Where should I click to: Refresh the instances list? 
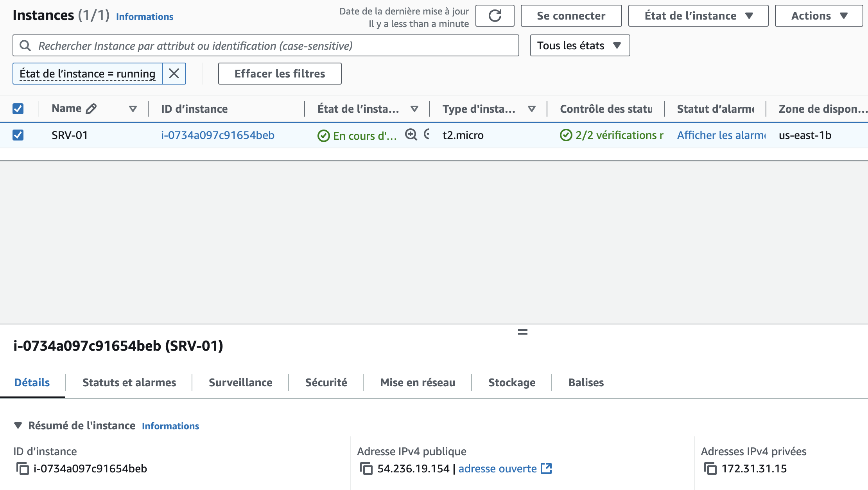point(495,16)
